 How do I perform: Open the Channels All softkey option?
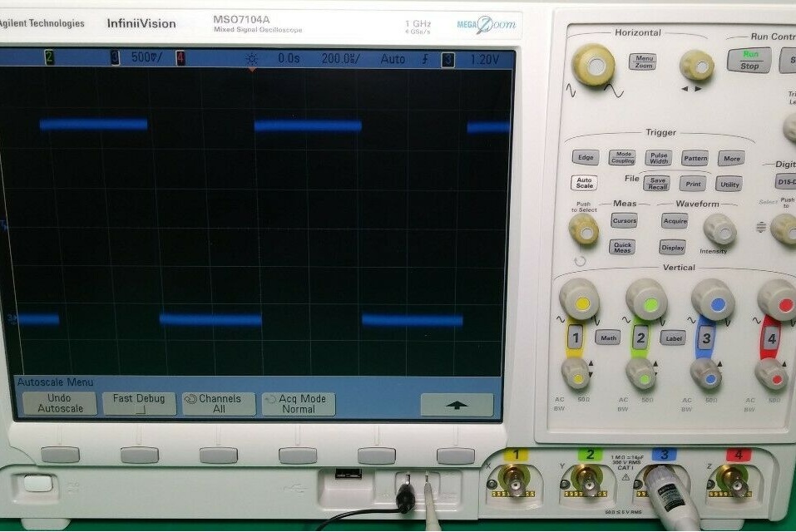(x=219, y=404)
